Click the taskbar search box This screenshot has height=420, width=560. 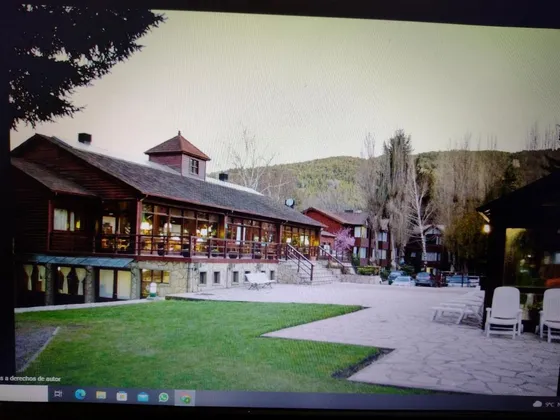[24, 393]
